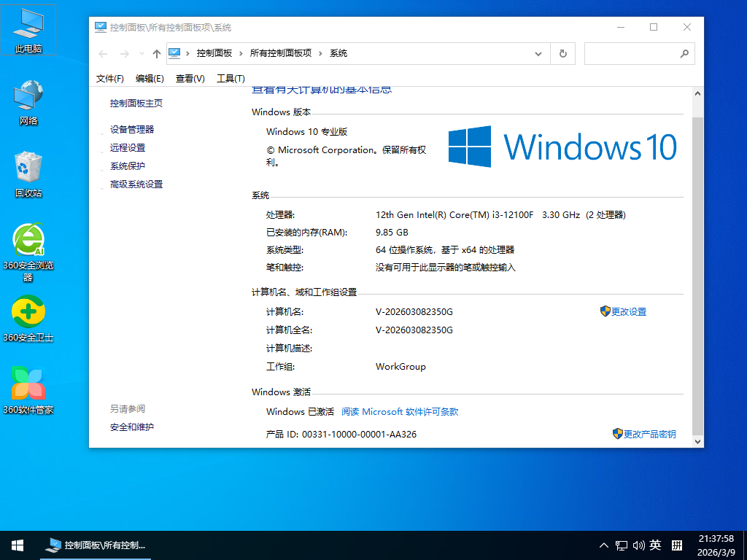The height and width of the screenshot is (560, 747).
Task: Open 此电脑 from the desktop
Action: point(28,29)
